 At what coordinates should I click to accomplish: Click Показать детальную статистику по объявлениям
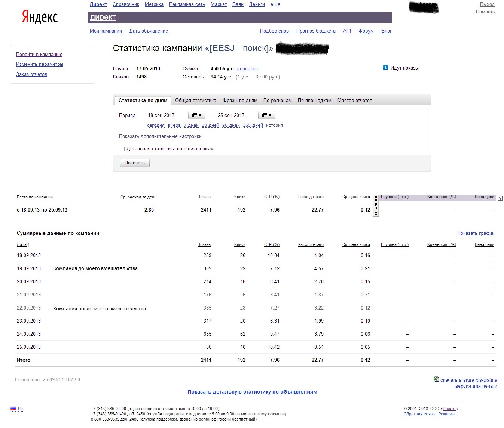(x=252, y=392)
